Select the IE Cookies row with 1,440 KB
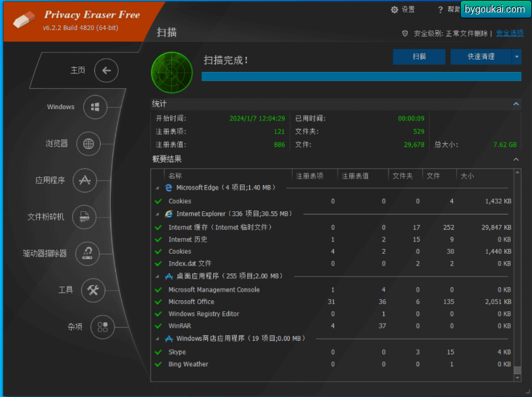This screenshot has height=397, width=532. (333, 252)
